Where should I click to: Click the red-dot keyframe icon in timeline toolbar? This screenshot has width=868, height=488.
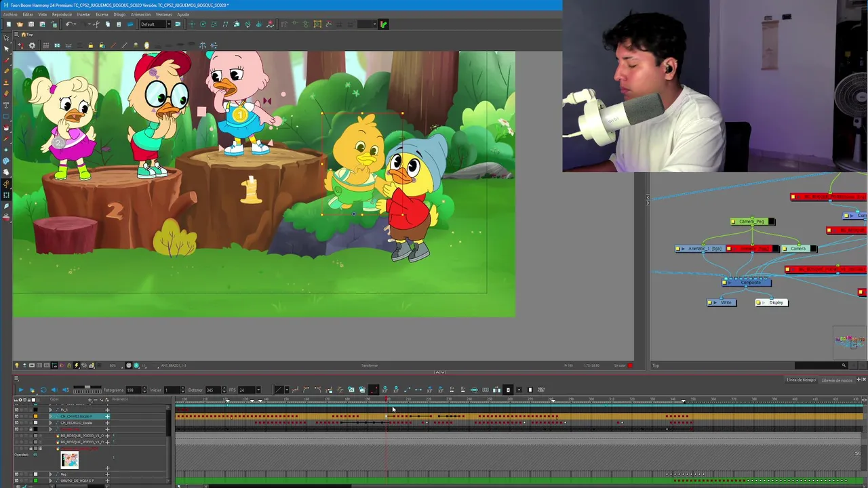coord(373,390)
